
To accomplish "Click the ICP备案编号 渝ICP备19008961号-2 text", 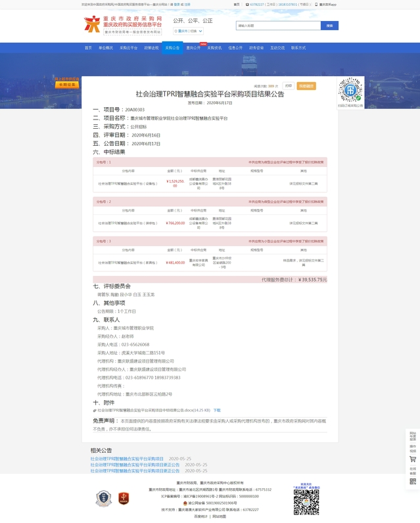I will point(189,496).
